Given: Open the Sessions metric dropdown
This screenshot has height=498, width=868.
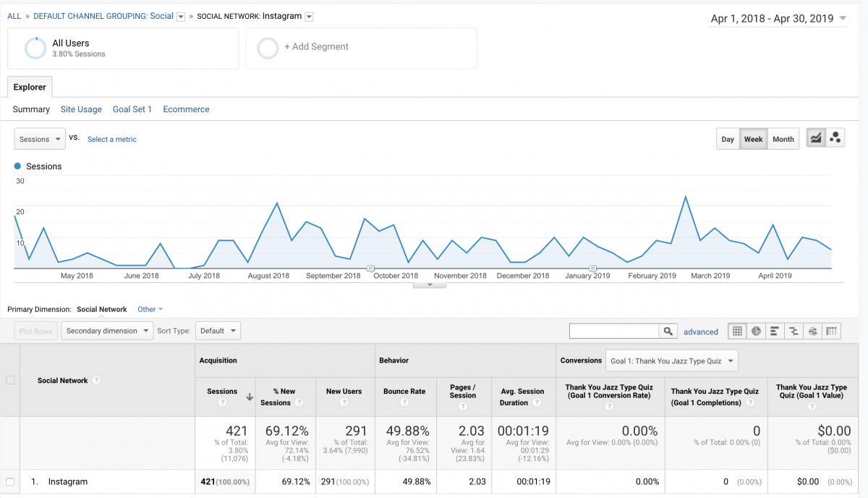Looking at the screenshot, I should tap(40, 139).
